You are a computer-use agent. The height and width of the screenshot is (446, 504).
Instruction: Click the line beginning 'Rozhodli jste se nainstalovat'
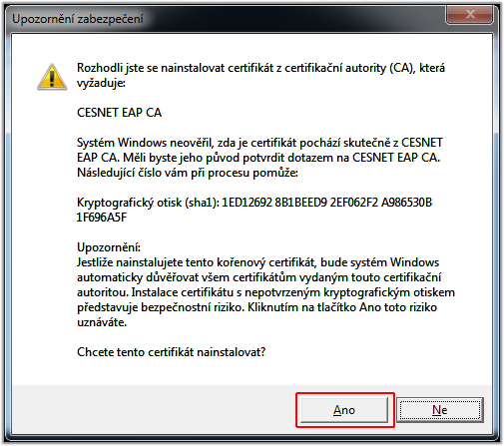click(x=260, y=68)
